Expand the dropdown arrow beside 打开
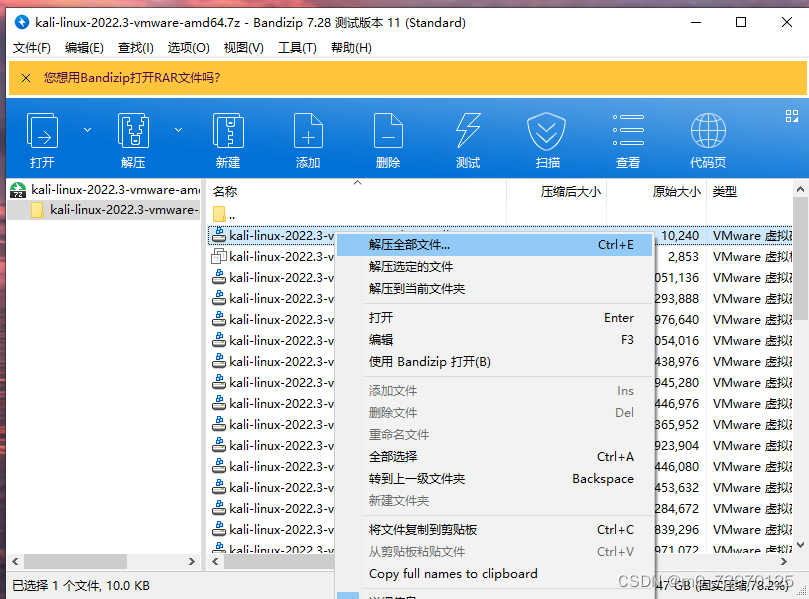 (x=88, y=130)
